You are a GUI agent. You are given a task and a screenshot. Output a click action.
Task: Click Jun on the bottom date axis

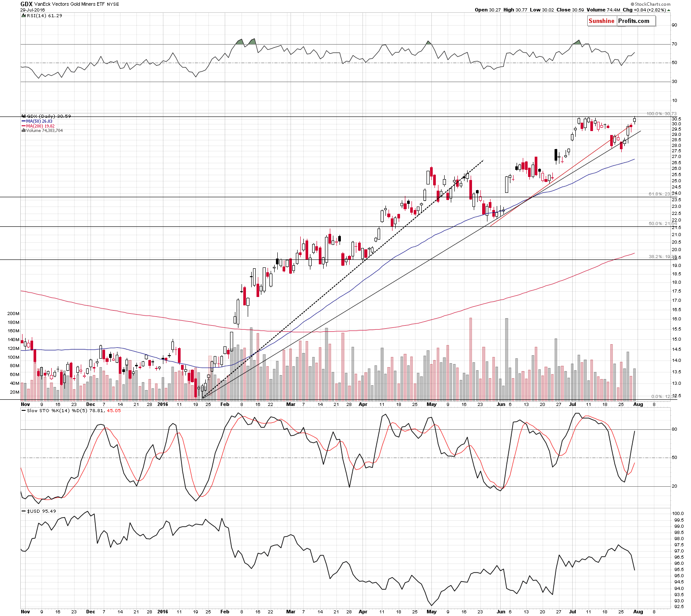pos(501,612)
